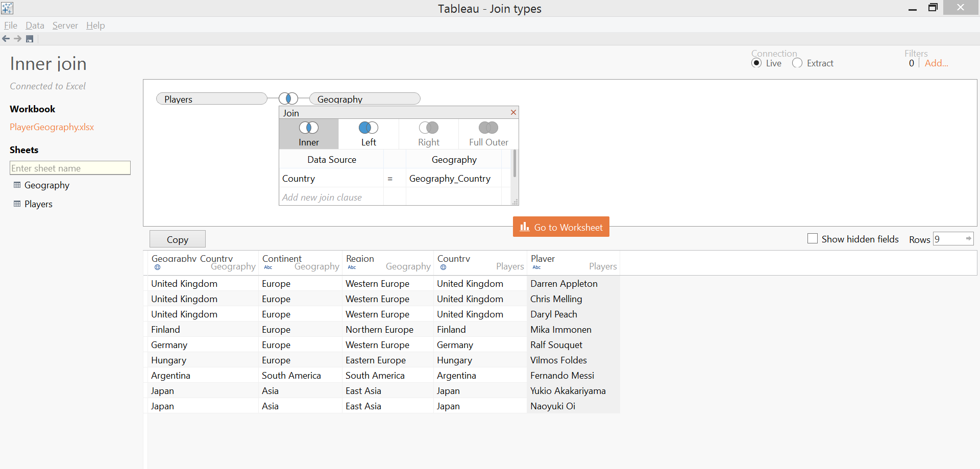Enable Show hidden fields checkbox

pyautogui.click(x=813, y=238)
